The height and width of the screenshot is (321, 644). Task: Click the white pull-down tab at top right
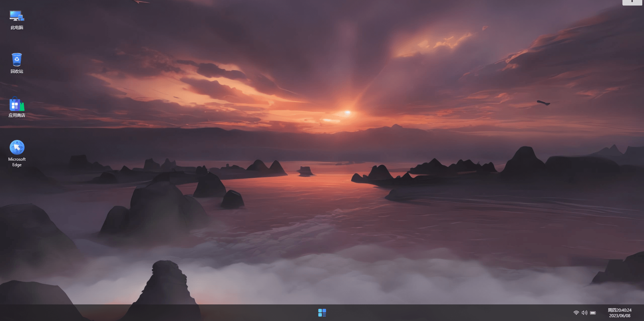[632, 2]
